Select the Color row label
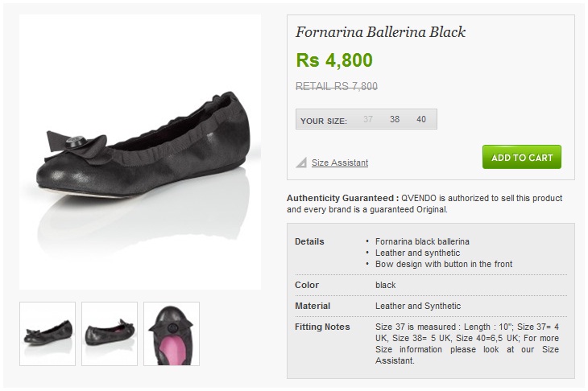The height and width of the screenshot is (391, 588). (x=307, y=285)
